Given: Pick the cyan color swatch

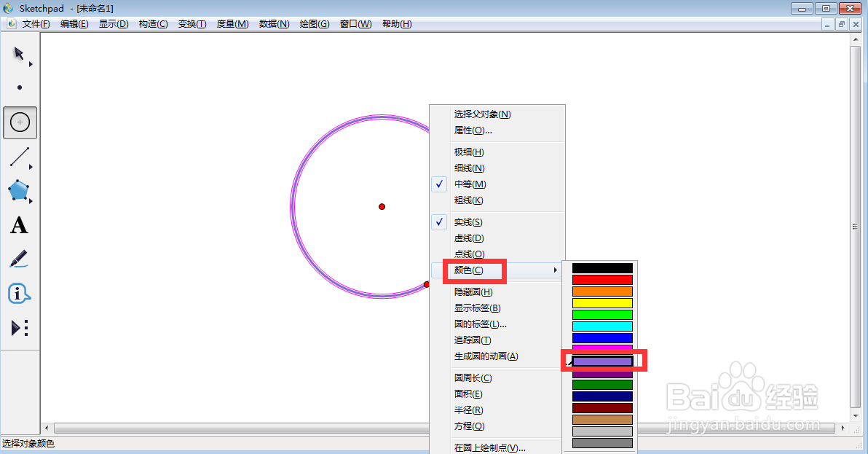Looking at the screenshot, I should [x=602, y=326].
